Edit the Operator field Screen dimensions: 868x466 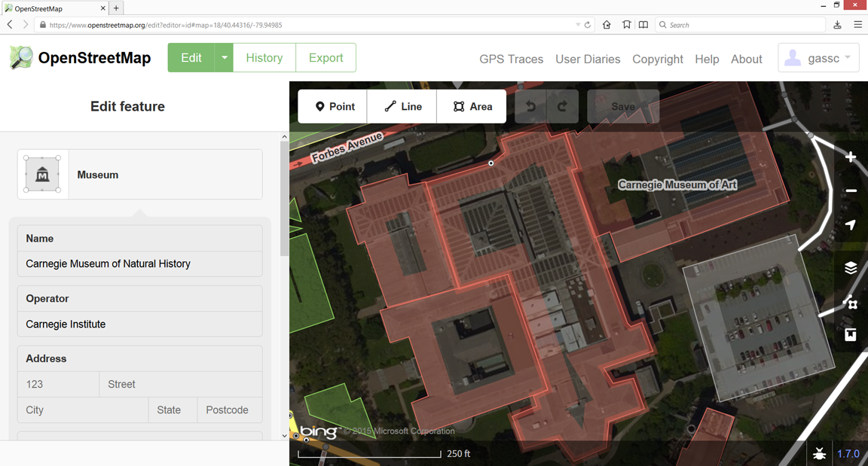tap(140, 324)
